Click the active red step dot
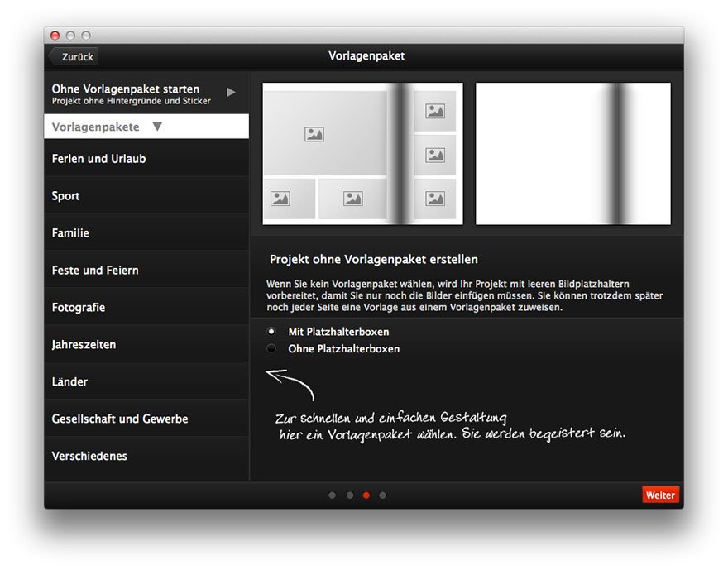This screenshot has width=728, height=570. coord(366,496)
